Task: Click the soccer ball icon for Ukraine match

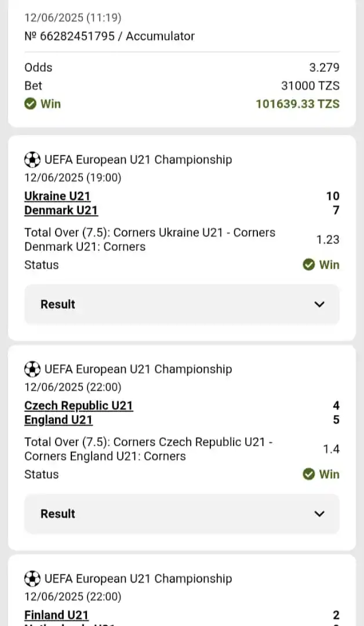Action: 32,160
